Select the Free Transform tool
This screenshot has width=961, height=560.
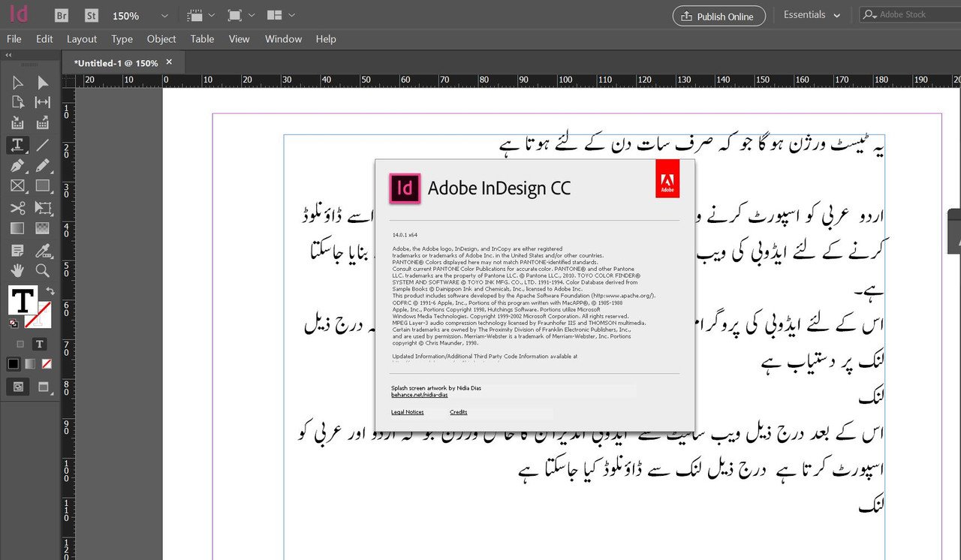pyautogui.click(x=43, y=208)
